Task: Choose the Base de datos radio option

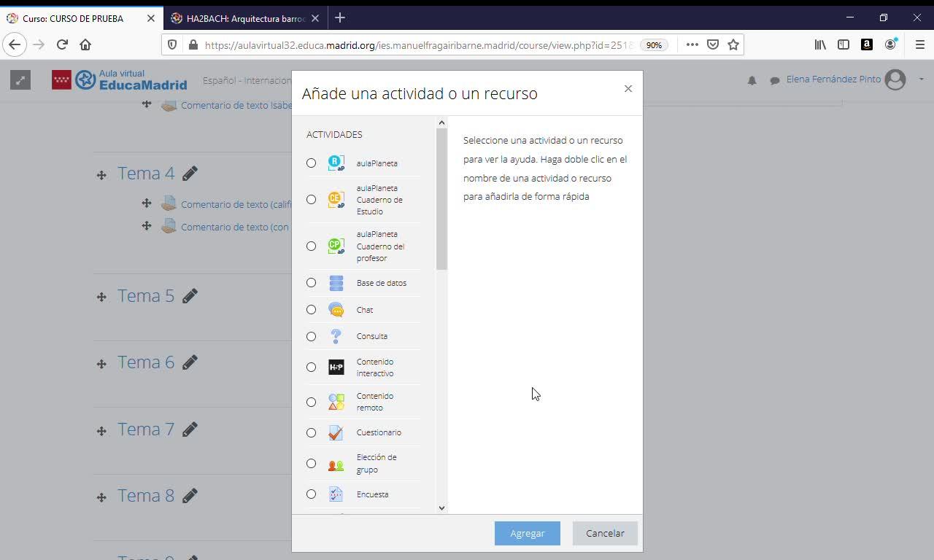Action: coord(312,283)
